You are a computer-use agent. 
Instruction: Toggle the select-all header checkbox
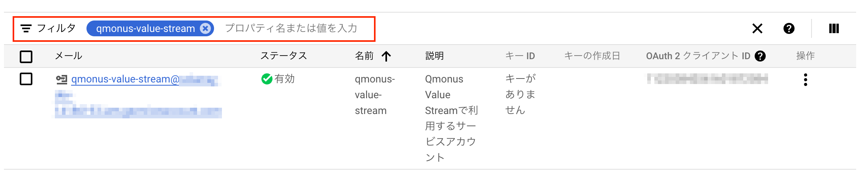26,56
